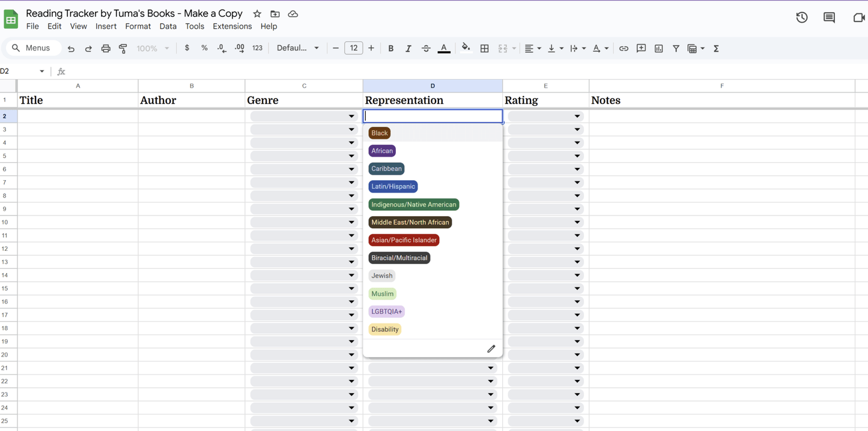Viewport: 868px width, 431px height.
Task: Open version history clock icon
Action: pyautogui.click(x=801, y=17)
